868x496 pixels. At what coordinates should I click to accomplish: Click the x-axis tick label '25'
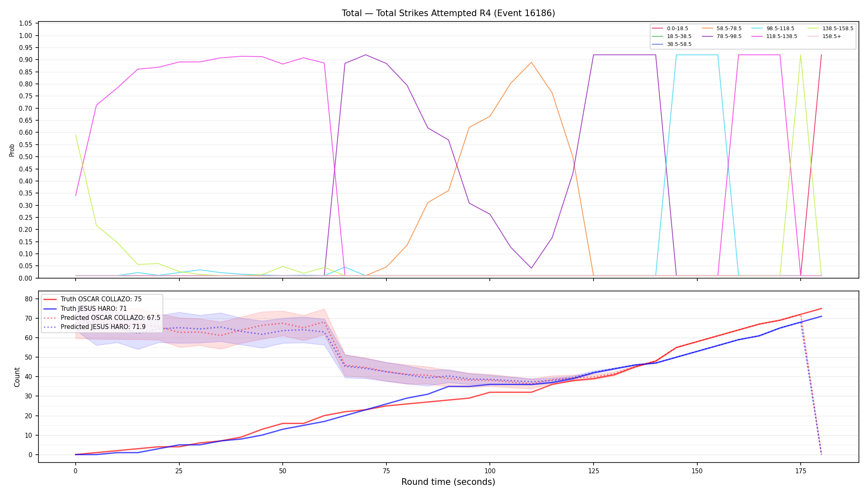179,471
